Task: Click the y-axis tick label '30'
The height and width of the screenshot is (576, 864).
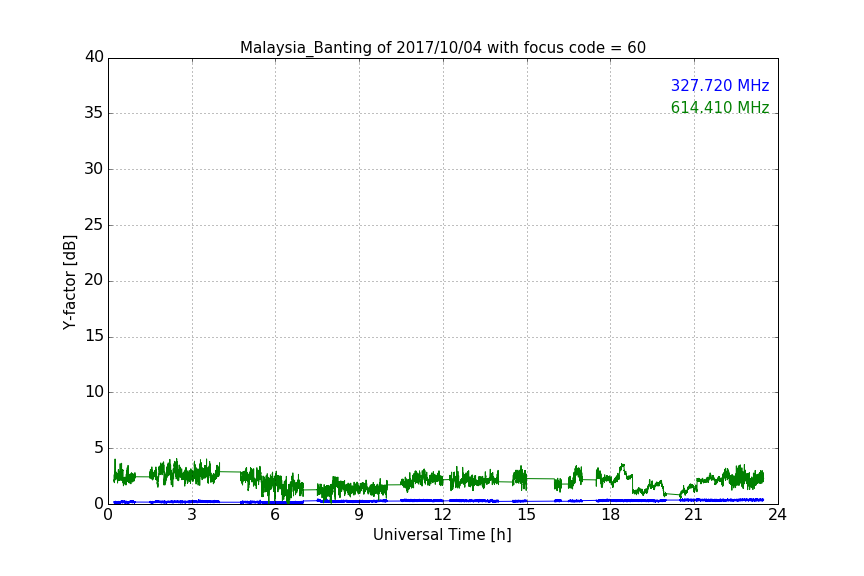Action: pyautogui.click(x=94, y=169)
